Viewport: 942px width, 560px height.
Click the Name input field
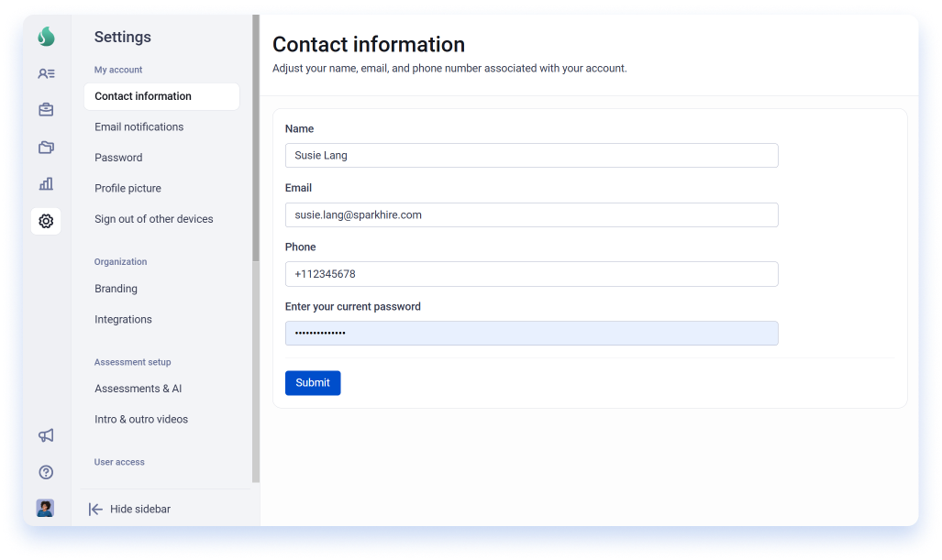tap(532, 156)
